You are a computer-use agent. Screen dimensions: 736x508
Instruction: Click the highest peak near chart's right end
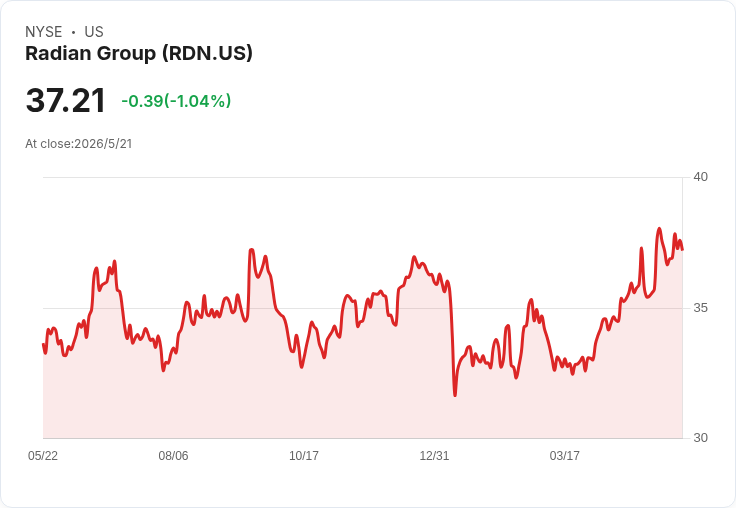tap(659, 229)
